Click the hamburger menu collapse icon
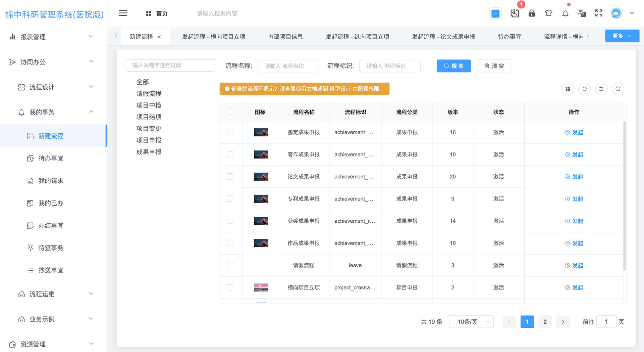644x352 pixels. point(123,13)
